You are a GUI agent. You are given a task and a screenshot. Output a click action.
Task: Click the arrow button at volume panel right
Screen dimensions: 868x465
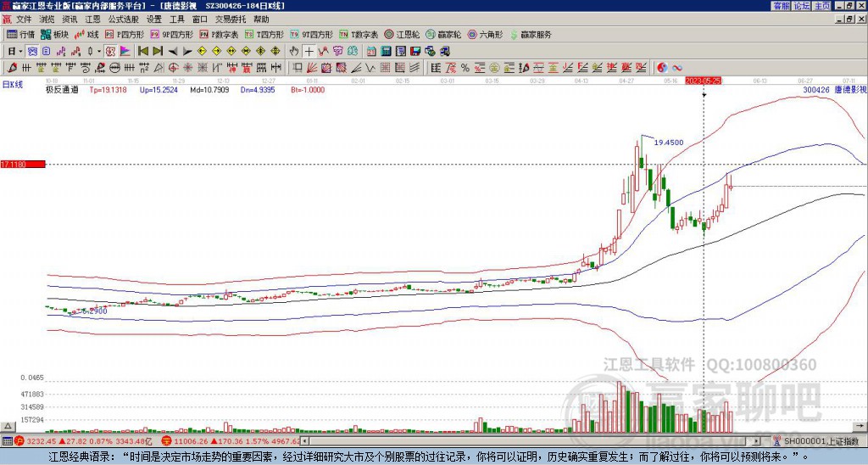point(860,426)
